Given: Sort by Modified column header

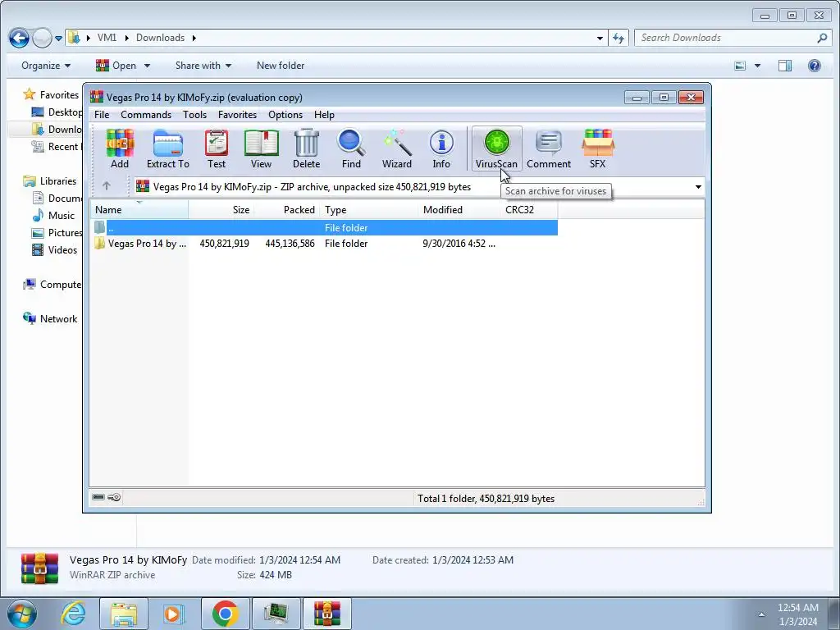Looking at the screenshot, I should (x=459, y=209).
